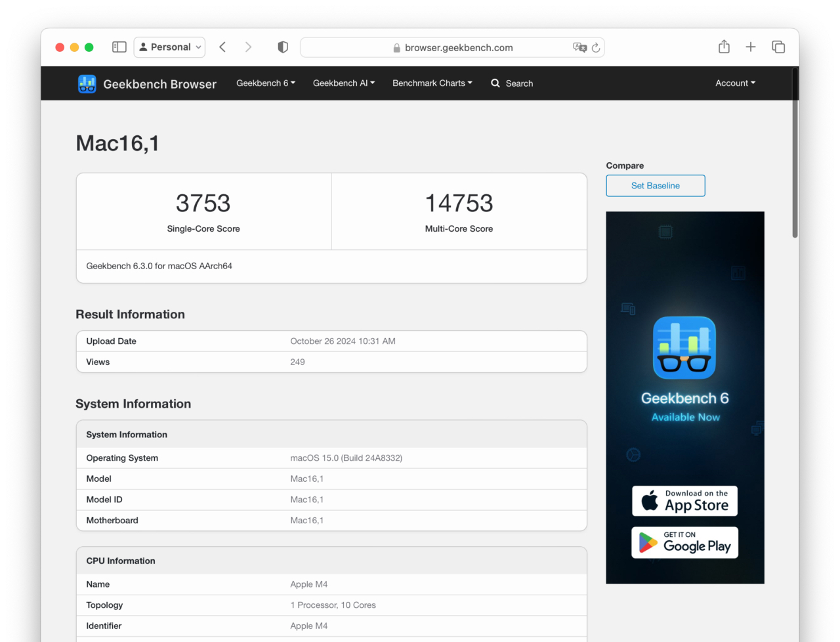Click the Search magnifier icon
Viewport: 840px width, 642px height.
pos(495,83)
